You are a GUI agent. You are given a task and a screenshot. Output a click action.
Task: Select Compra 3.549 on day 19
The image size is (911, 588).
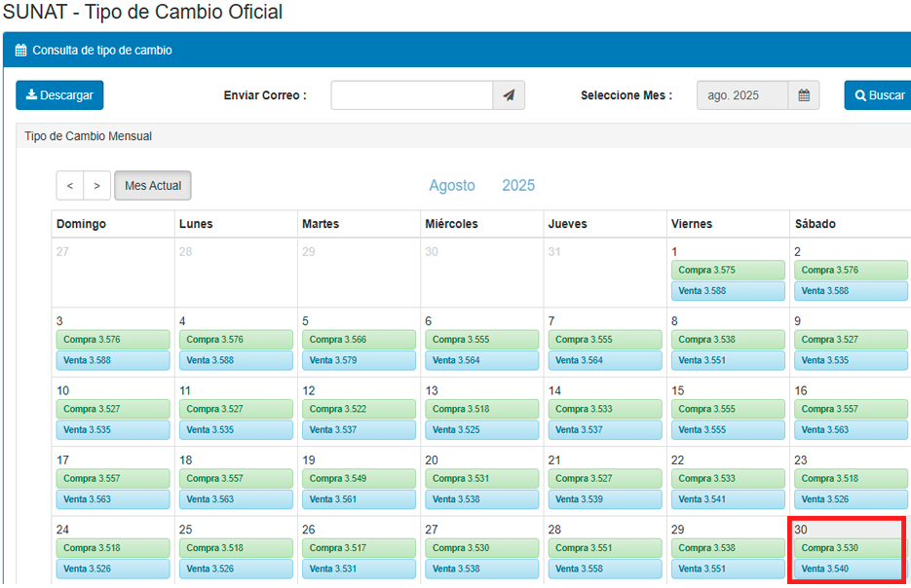[360, 479]
